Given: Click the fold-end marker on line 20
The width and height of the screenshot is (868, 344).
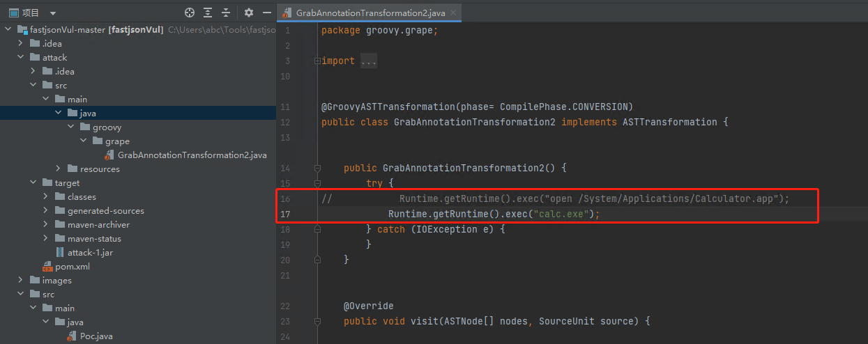Looking at the screenshot, I should (317, 260).
